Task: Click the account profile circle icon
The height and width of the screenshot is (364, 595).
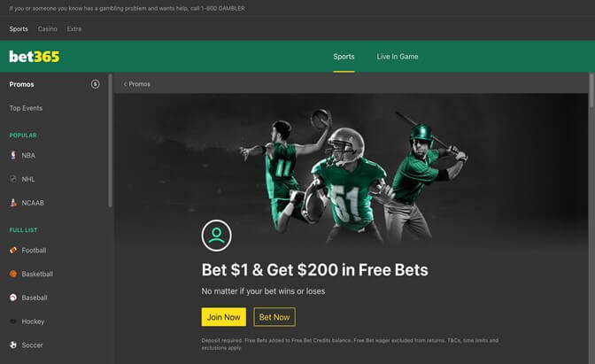Action: 216,236
